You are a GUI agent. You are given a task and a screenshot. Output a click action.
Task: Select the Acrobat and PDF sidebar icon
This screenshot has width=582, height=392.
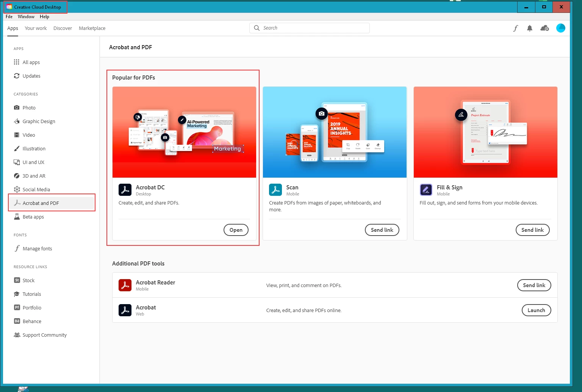click(17, 203)
